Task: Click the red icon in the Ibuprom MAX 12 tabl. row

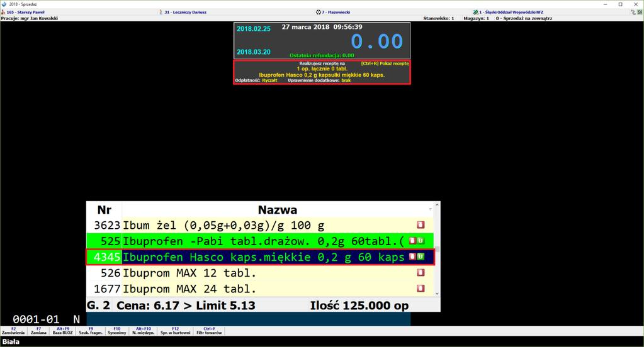Action: click(x=420, y=272)
